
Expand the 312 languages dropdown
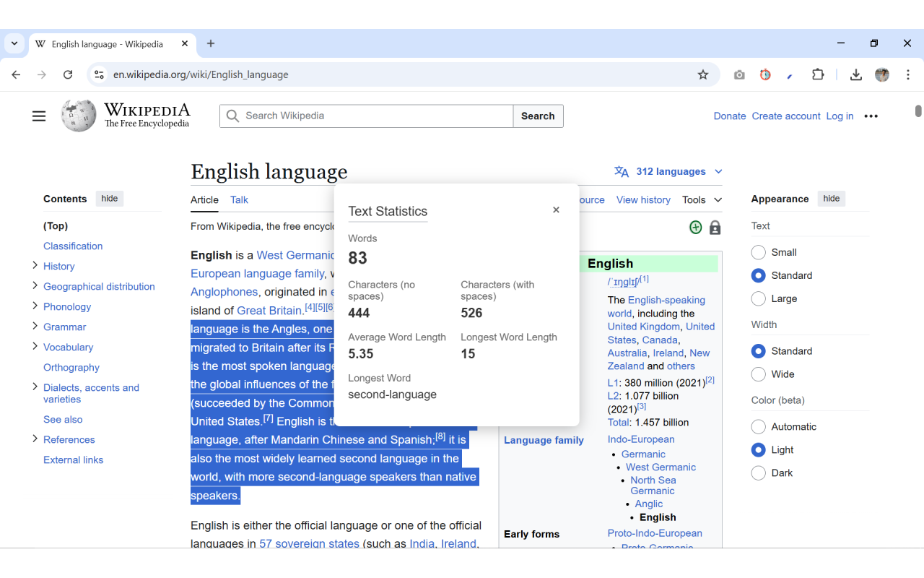coord(668,171)
